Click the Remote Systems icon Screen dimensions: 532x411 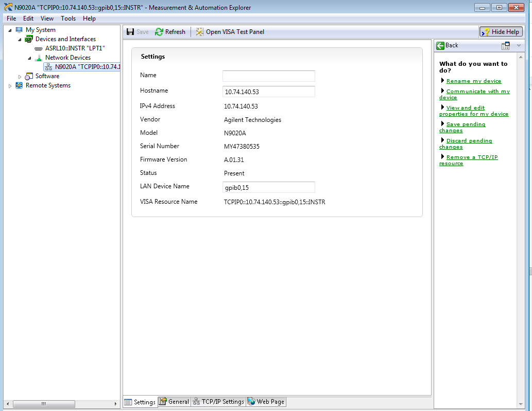[x=19, y=86]
